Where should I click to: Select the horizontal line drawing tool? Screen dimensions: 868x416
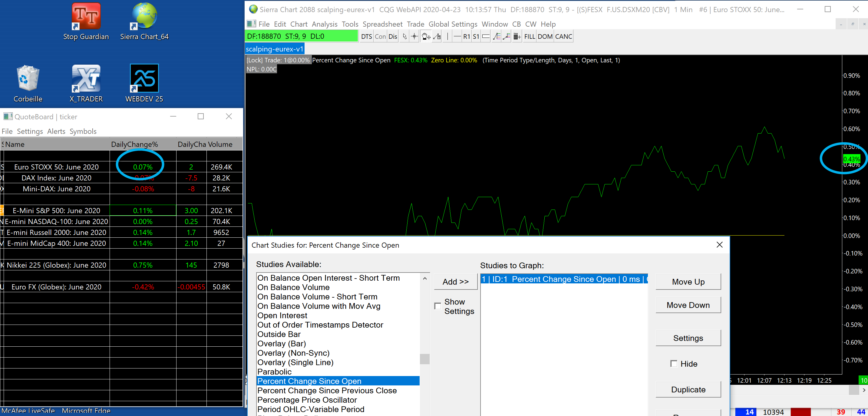point(457,36)
